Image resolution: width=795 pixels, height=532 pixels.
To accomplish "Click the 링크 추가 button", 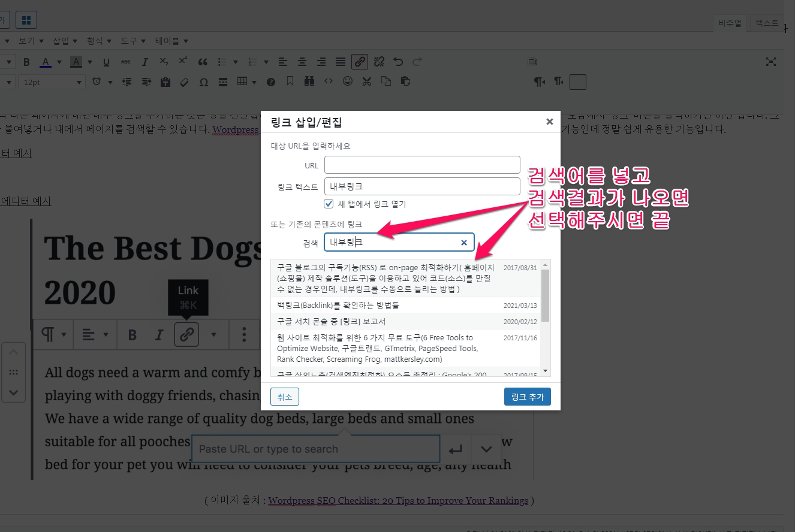I will (x=527, y=397).
